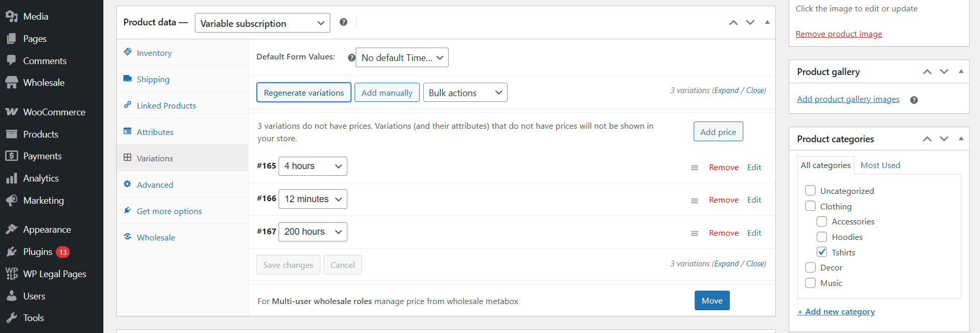Click the Pages sidebar icon
The image size is (980, 333).
(x=11, y=39)
